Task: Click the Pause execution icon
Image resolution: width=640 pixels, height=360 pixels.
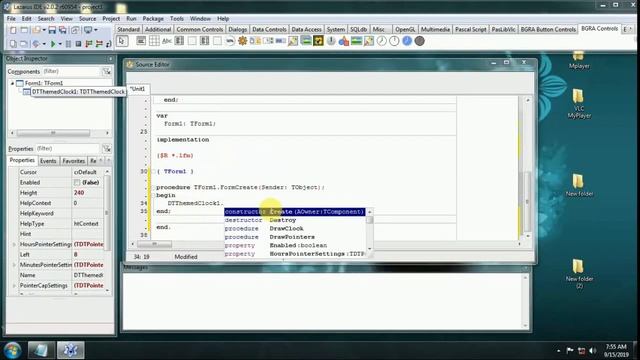Action: [x=68, y=44]
